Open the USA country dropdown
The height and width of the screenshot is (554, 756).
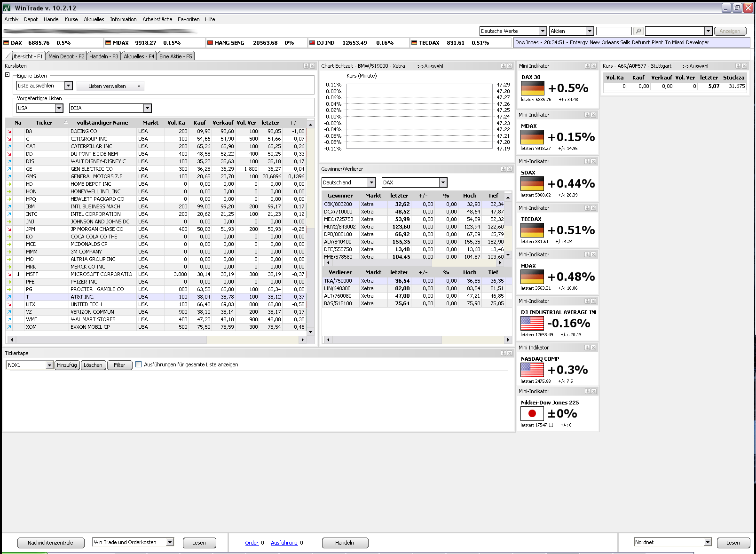pos(59,108)
